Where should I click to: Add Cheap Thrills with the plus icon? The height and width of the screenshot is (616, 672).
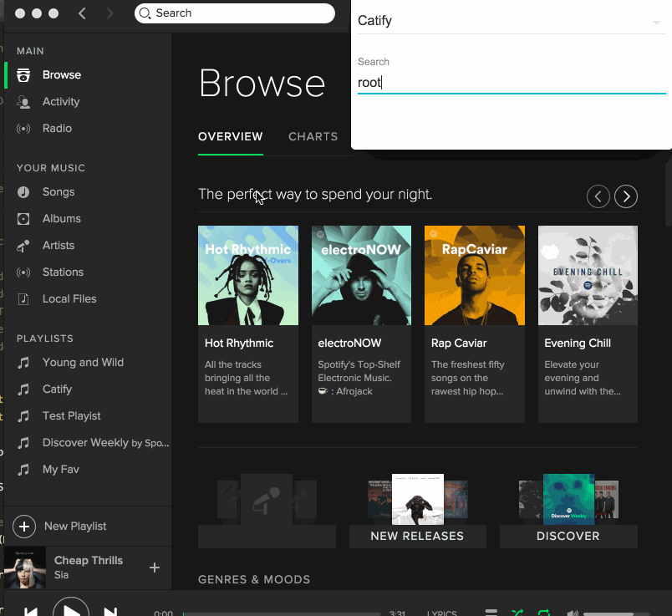(x=155, y=568)
